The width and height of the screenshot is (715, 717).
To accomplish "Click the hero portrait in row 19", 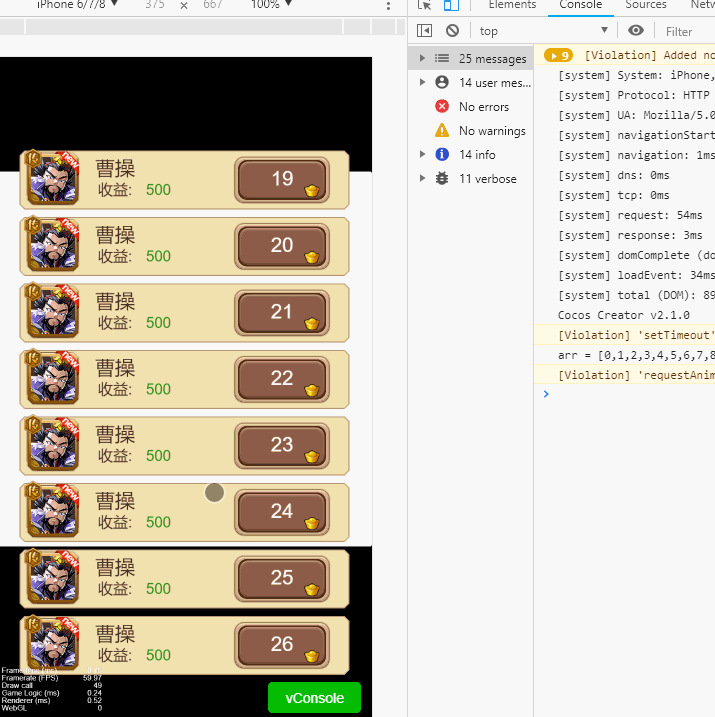I will tap(52, 177).
